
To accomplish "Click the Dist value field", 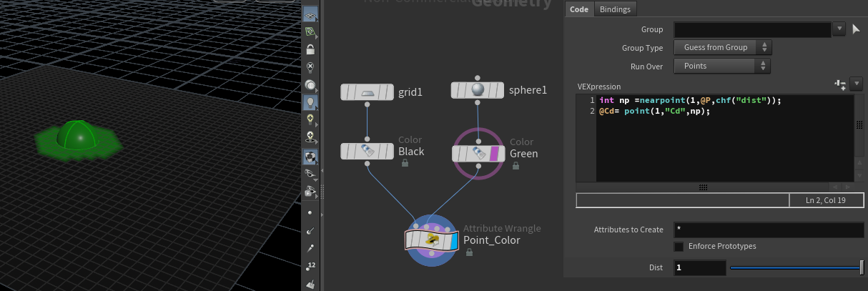I will pos(700,267).
